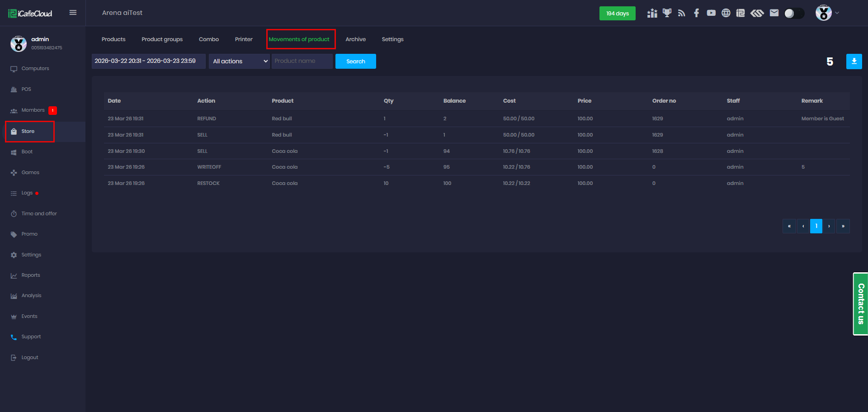Click the RSS feed icon in the top bar

coord(681,13)
